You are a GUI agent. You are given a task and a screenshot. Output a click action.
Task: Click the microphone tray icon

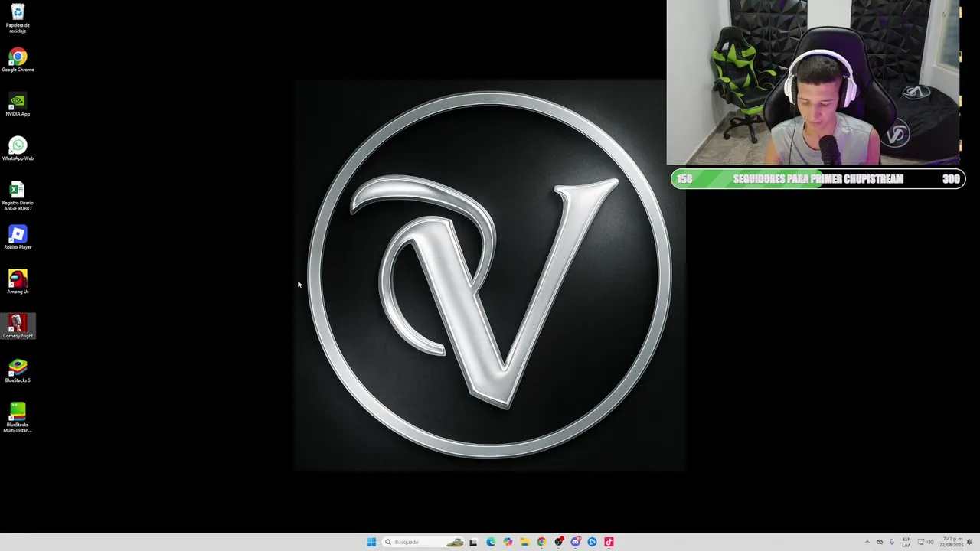click(x=892, y=542)
